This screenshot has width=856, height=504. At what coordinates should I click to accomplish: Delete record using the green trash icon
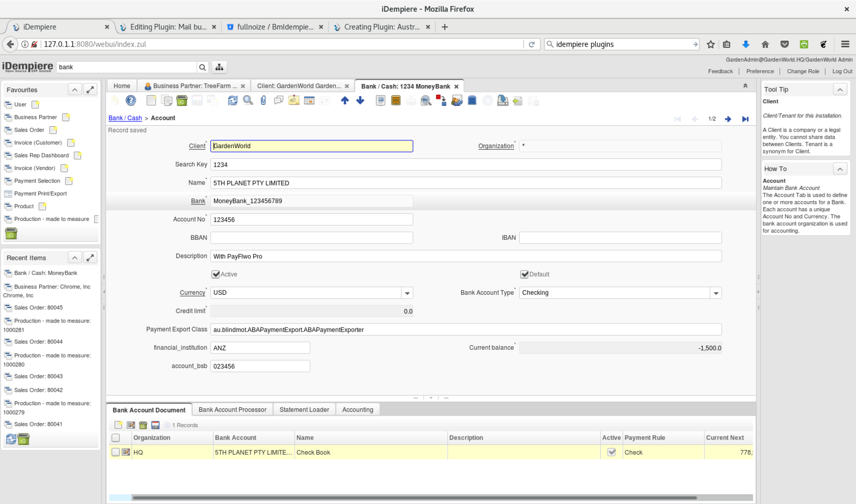[x=181, y=101]
